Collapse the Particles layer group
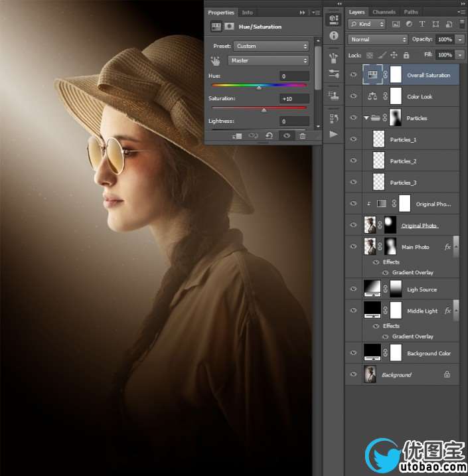 (x=366, y=118)
